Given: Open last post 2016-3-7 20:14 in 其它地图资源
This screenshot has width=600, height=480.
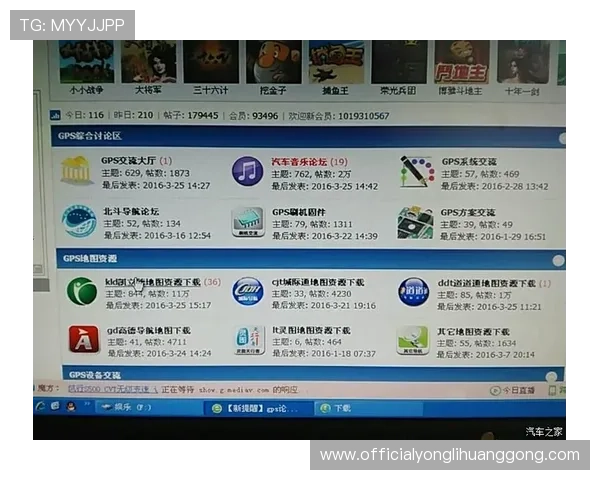Looking at the screenshot, I should coord(506,355).
